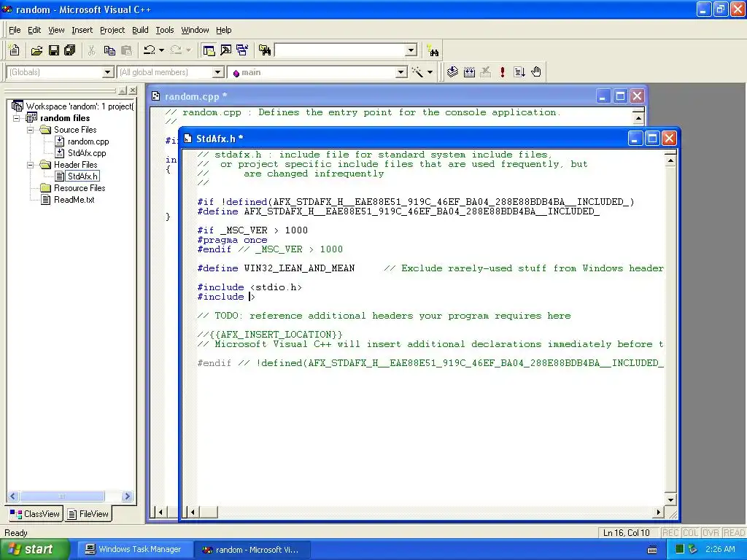747x560 pixels.
Task: Open the Project menu
Action: [x=112, y=30]
